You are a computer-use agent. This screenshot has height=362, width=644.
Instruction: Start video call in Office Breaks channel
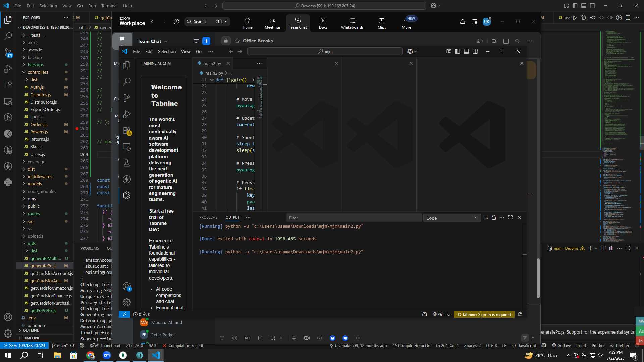[x=494, y=41]
